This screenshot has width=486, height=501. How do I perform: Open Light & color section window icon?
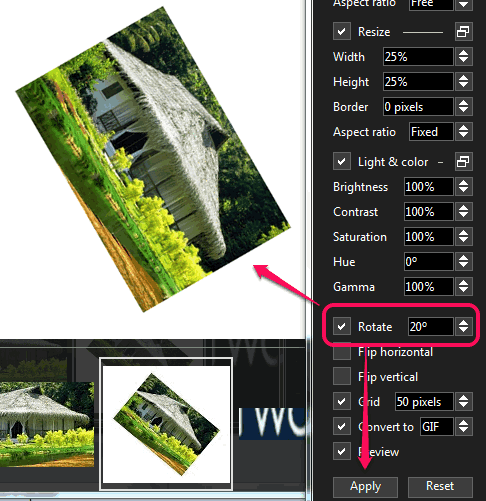click(464, 162)
